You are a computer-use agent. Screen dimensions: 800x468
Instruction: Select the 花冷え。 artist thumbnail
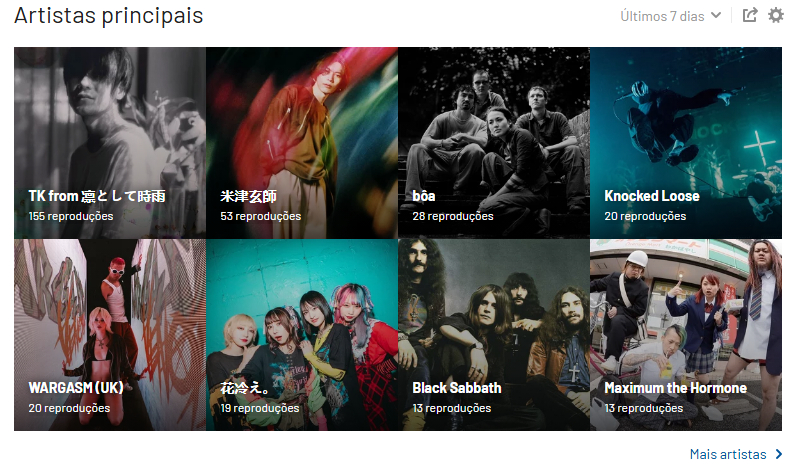tap(302, 335)
